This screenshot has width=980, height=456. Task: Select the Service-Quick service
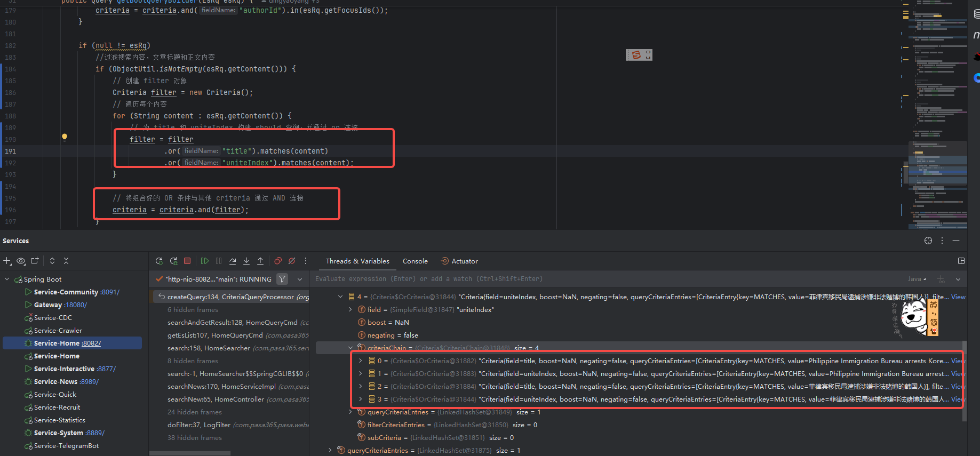click(x=55, y=395)
